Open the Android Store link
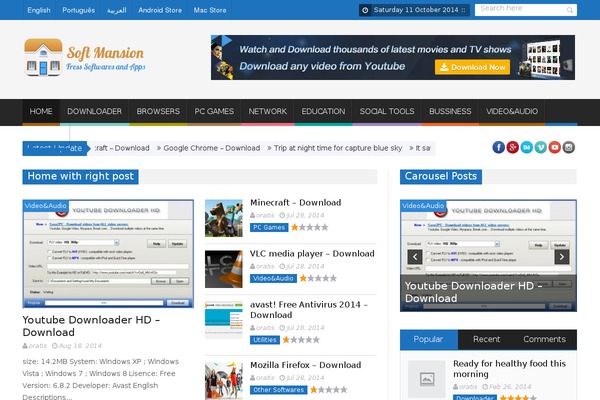The width and height of the screenshot is (600, 400). tap(160, 10)
